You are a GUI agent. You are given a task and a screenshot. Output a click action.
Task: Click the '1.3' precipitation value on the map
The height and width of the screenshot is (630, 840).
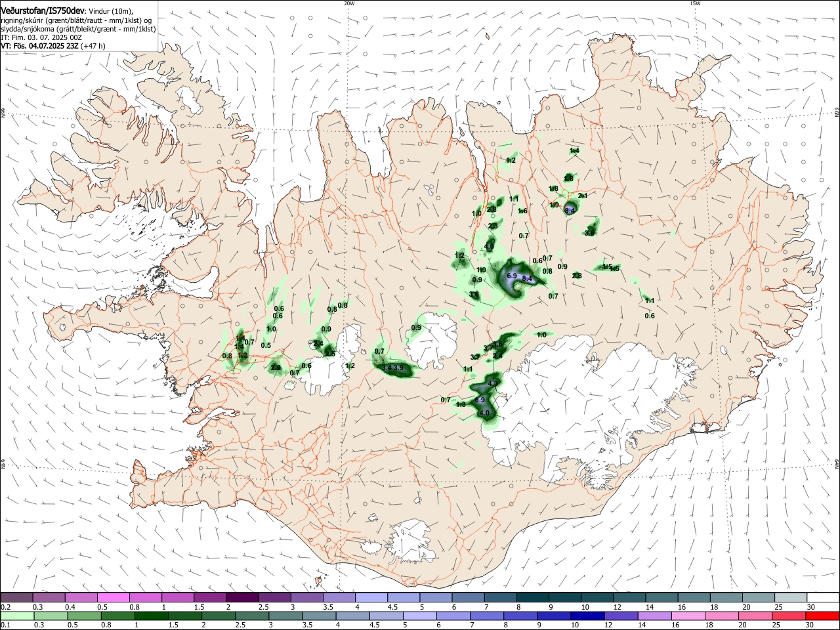point(461,404)
